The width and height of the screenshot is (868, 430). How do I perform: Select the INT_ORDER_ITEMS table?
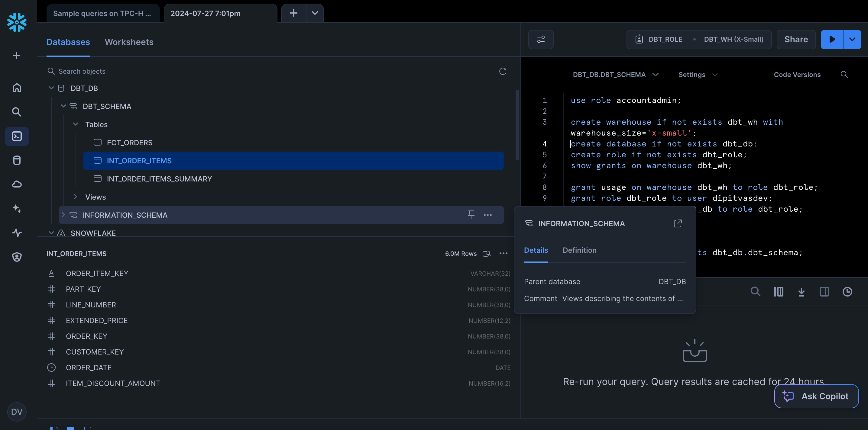coord(293,161)
